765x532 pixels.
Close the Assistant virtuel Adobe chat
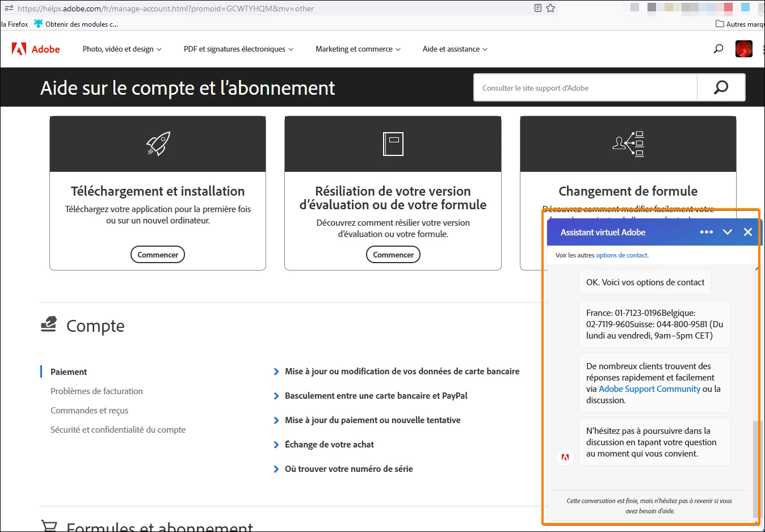(748, 232)
